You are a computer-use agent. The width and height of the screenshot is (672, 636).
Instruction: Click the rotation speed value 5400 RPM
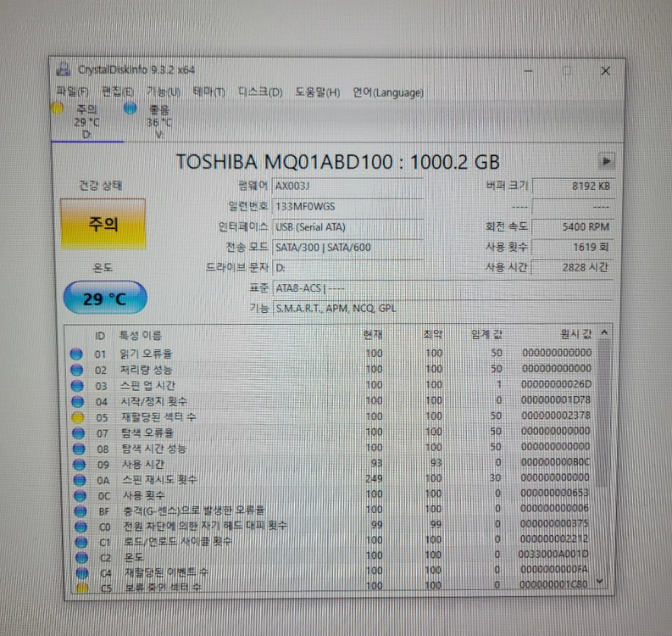point(573,227)
